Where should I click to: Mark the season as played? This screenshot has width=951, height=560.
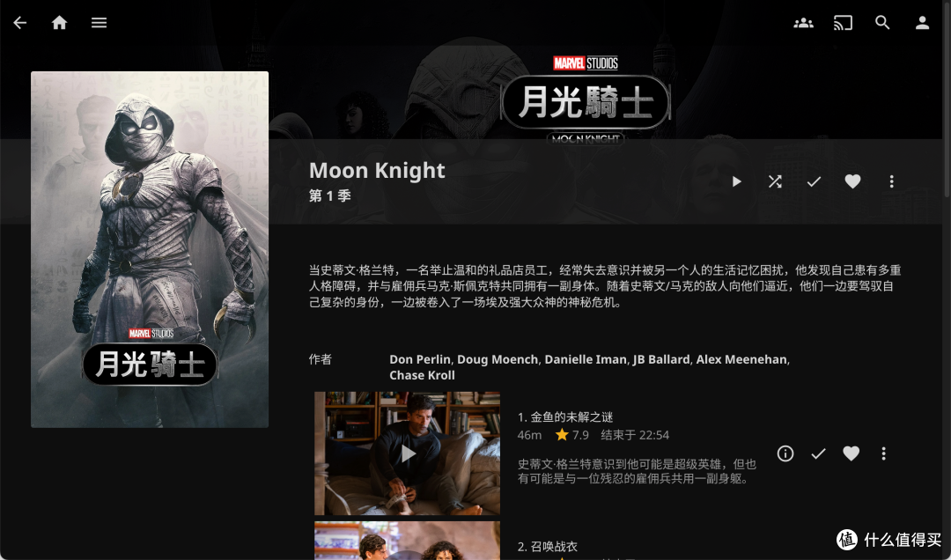point(814,181)
